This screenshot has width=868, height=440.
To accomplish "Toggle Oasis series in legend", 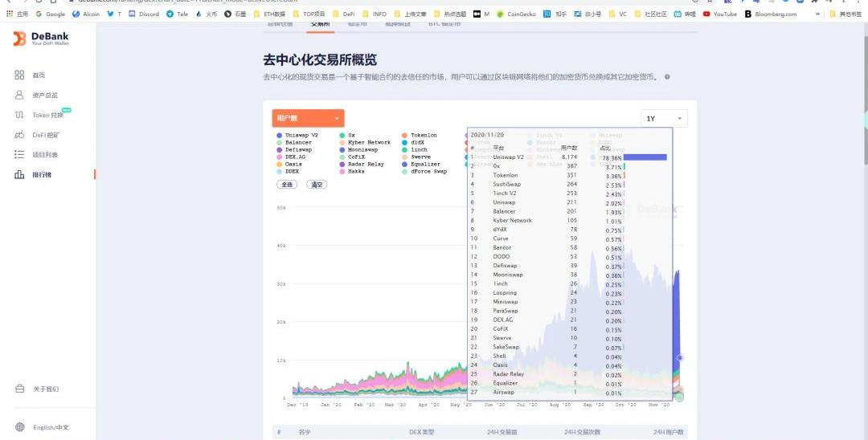I will [x=289, y=164].
